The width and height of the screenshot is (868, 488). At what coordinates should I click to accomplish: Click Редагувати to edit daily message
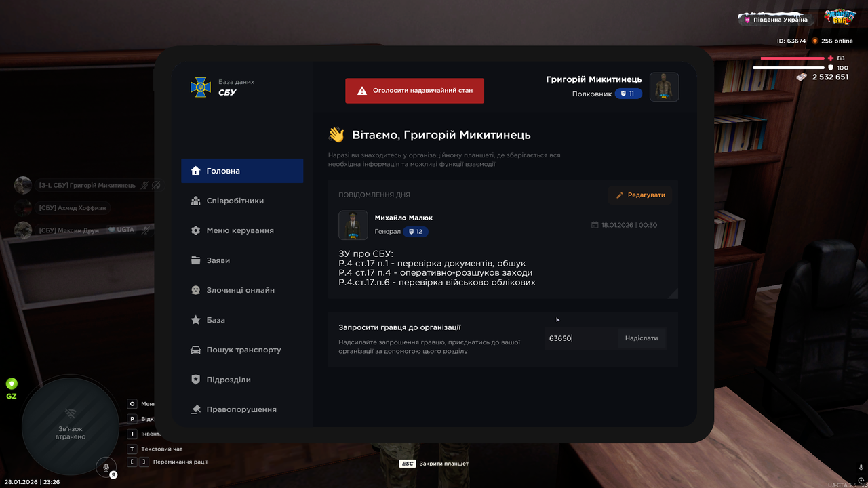[x=639, y=195]
